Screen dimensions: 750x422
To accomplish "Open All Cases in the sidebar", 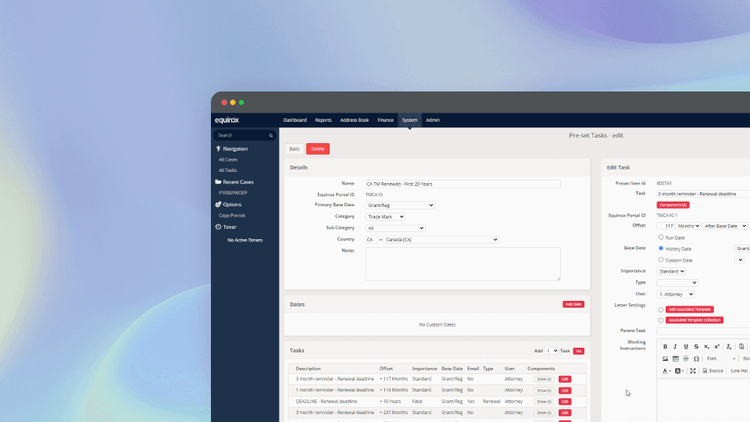I will 228,160.
